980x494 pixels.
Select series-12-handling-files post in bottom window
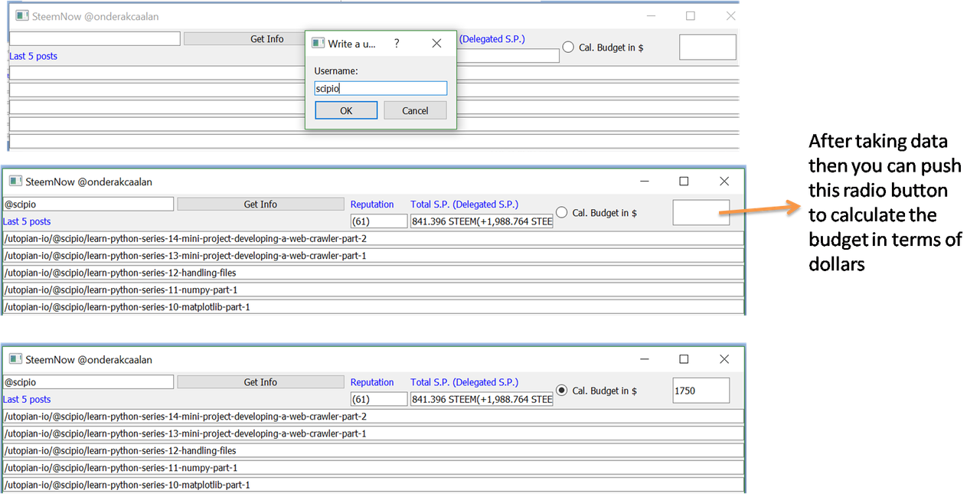(373, 450)
